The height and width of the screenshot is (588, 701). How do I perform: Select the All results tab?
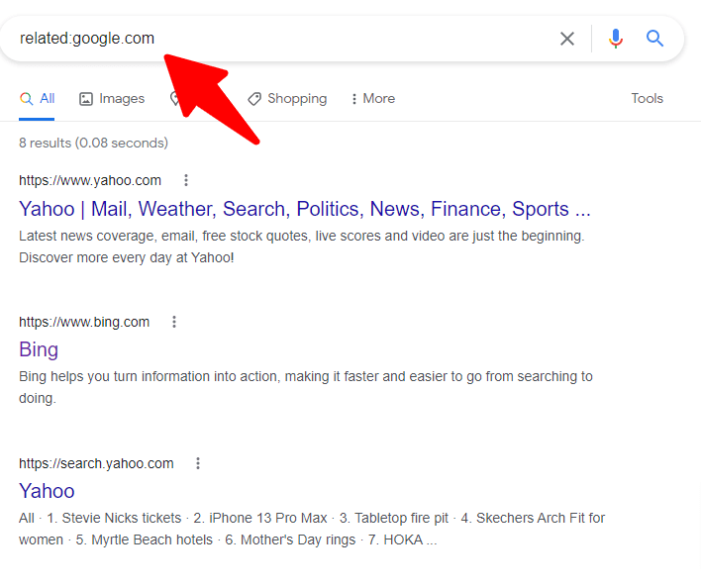(37, 99)
